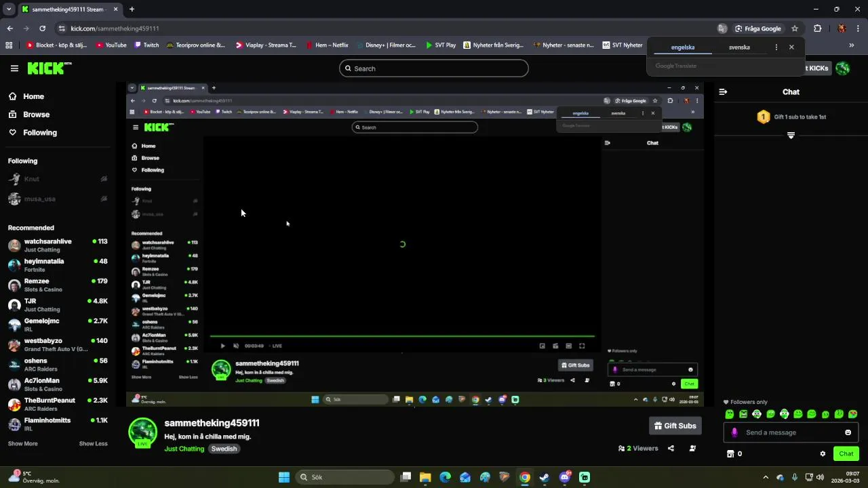Open SVT Play bookmark

(x=441, y=45)
